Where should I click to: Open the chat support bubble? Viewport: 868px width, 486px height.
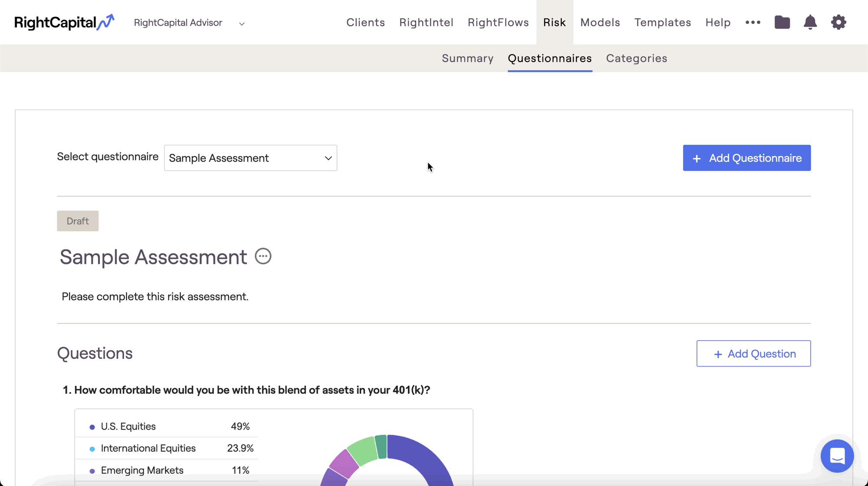click(837, 456)
